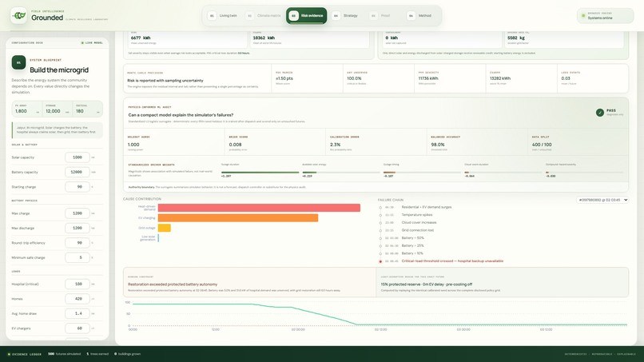This screenshot has height=362, width=644.
Task: Select the 'Grid connection lost' event
Action: (x=418, y=230)
